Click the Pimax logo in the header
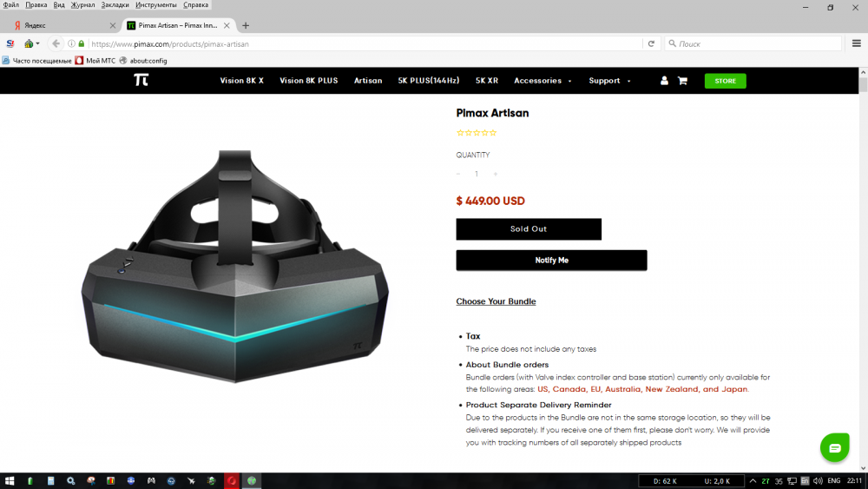Image resolution: width=868 pixels, height=489 pixels. coord(141,80)
